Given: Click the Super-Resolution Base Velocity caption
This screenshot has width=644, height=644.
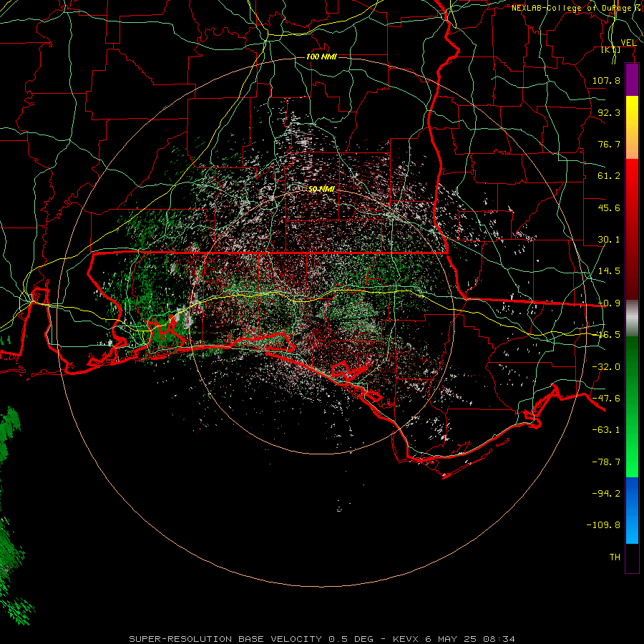Looking at the screenshot, I should (x=322, y=639).
